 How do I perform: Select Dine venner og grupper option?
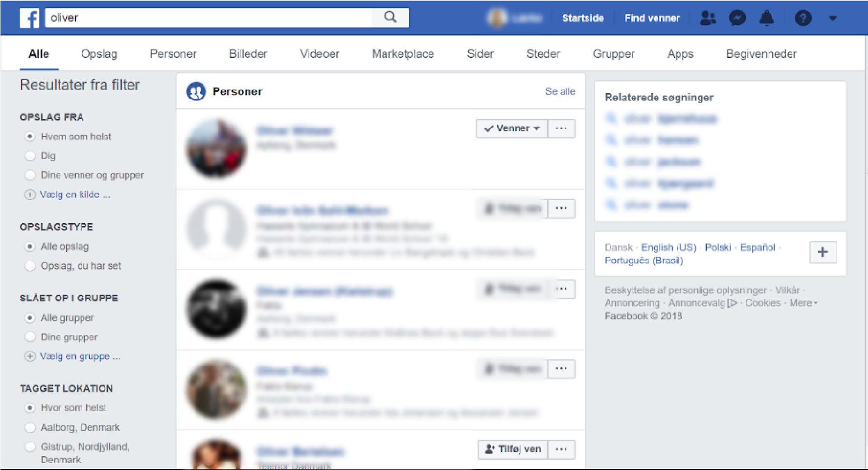coord(30,175)
